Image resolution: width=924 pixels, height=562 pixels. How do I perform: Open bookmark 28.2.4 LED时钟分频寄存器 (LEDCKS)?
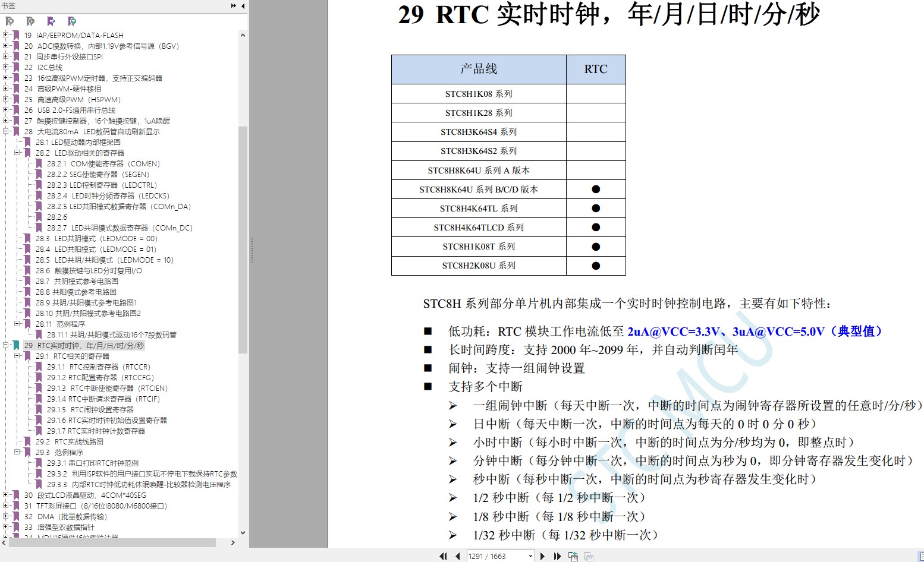click(108, 195)
